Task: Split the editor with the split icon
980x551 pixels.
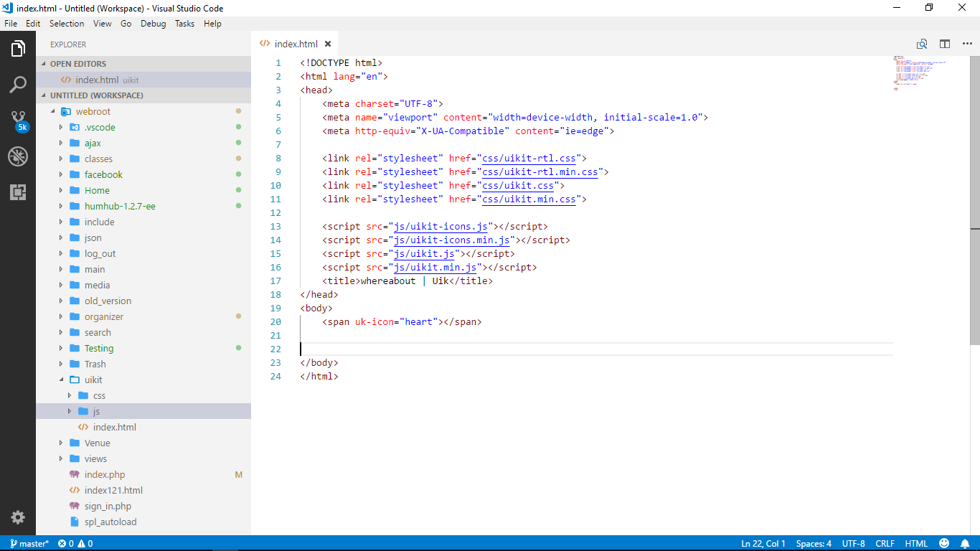Action: click(945, 44)
